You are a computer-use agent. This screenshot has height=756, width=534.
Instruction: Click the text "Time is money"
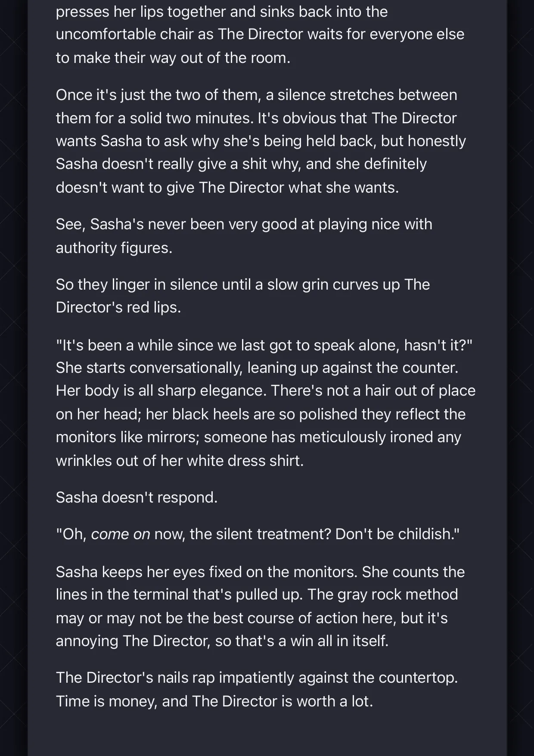pyautogui.click(x=106, y=701)
